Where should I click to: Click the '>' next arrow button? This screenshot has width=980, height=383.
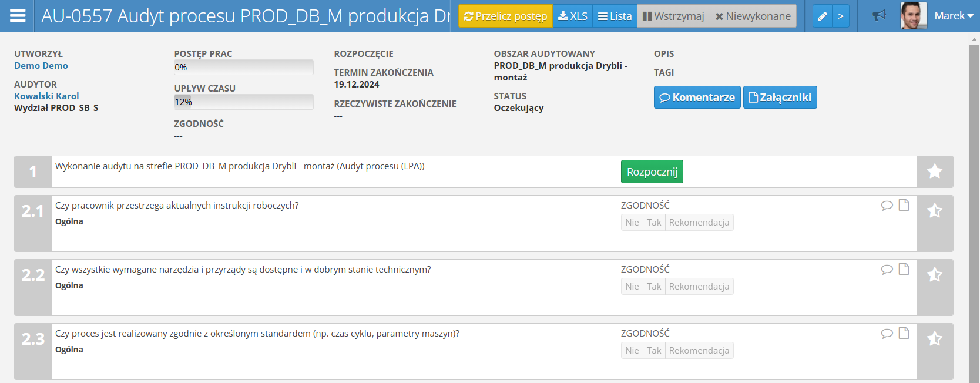tap(841, 16)
